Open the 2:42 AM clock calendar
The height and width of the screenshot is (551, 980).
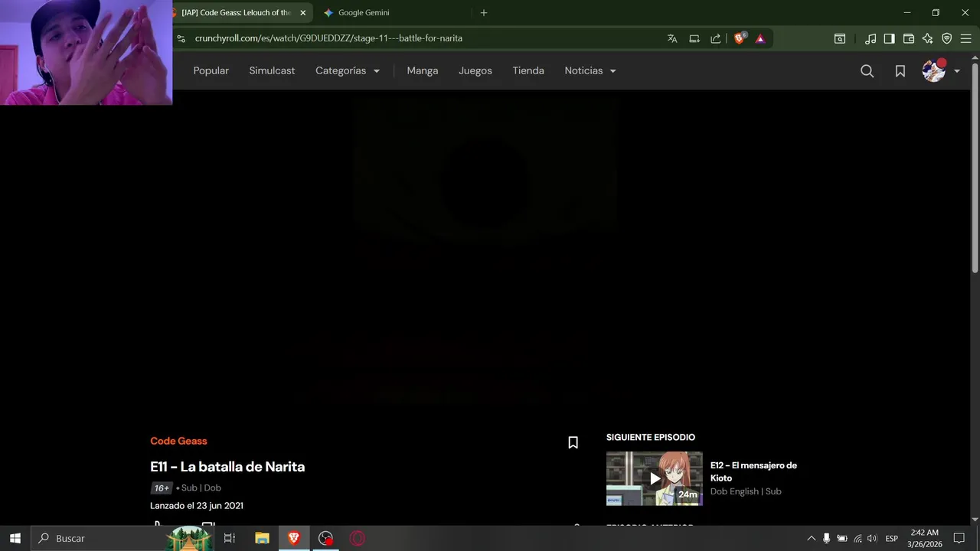(x=925, y=538)
